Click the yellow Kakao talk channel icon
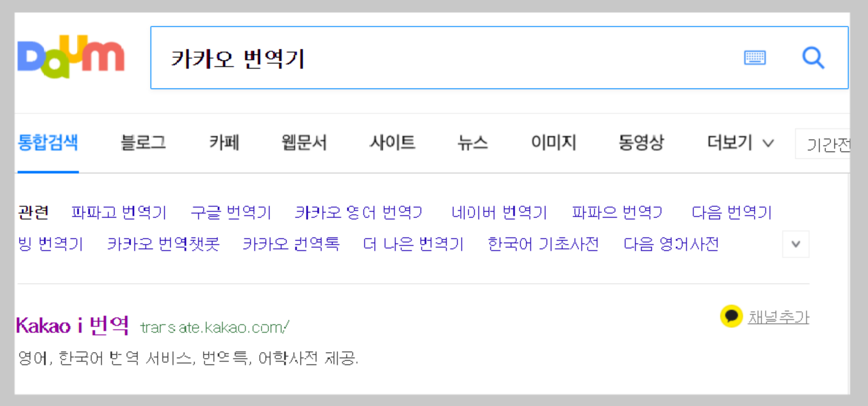This screenshot has height=406, width=868. [x=731, y=317]
